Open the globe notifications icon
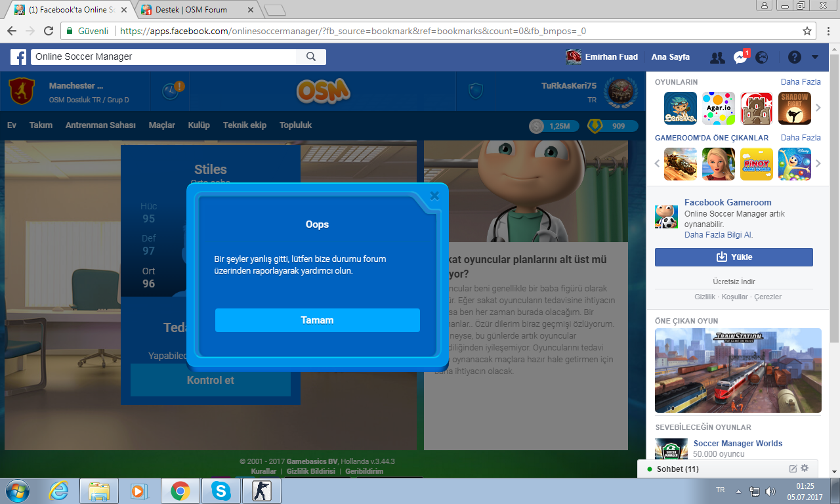The height and width of the screenshot is (504, 840). [762, 57]
